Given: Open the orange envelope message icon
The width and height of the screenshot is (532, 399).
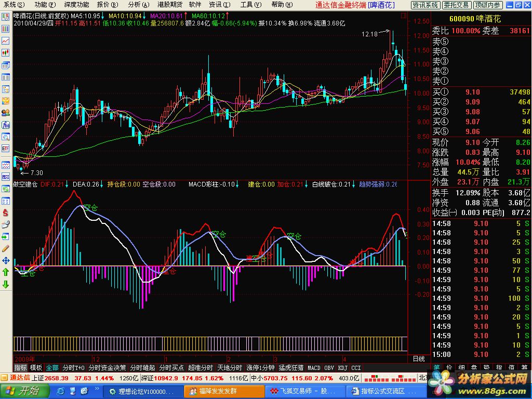Looking at the screenshot, I should (5, 101).
